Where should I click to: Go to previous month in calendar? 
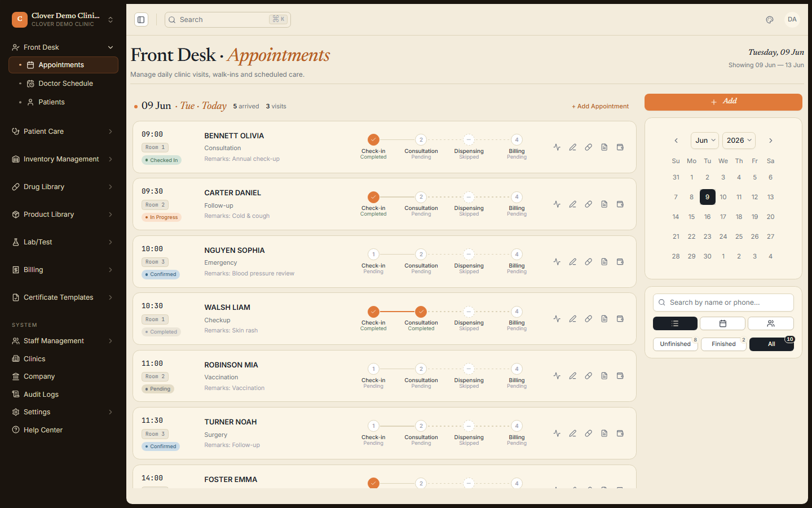point(676,141)
